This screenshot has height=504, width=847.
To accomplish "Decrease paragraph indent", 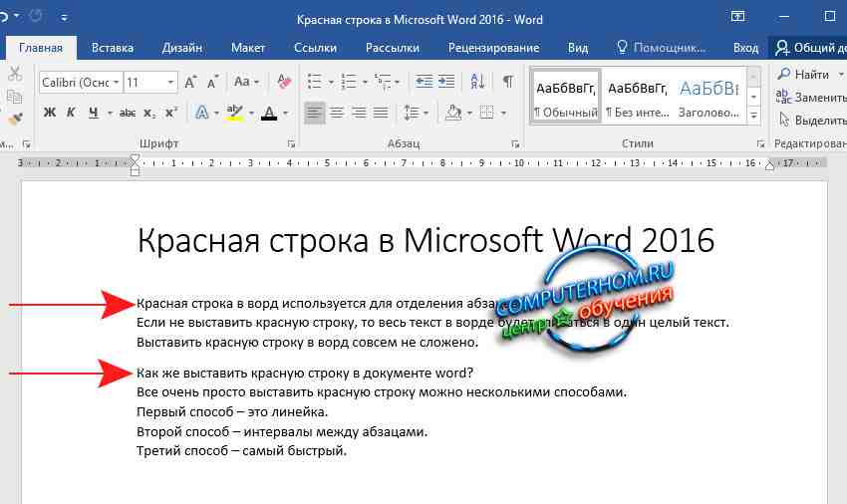I will [x=424, y=82].
